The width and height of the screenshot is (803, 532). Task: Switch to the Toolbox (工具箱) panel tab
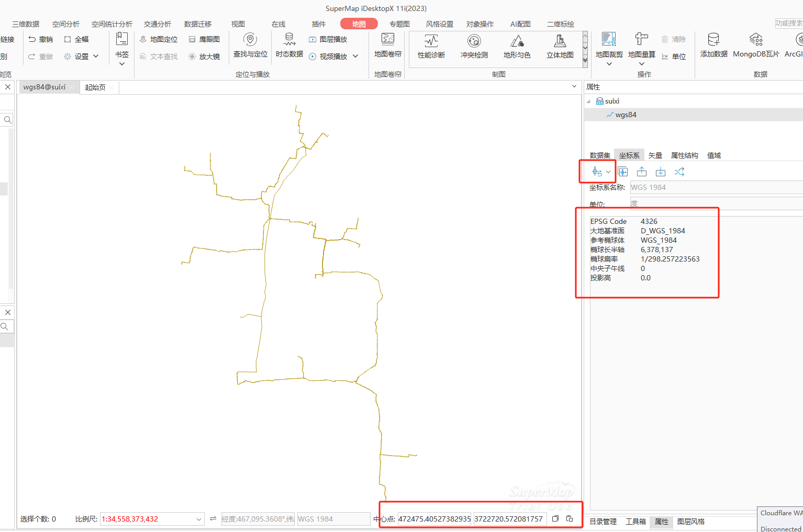(x=635, y=522)
